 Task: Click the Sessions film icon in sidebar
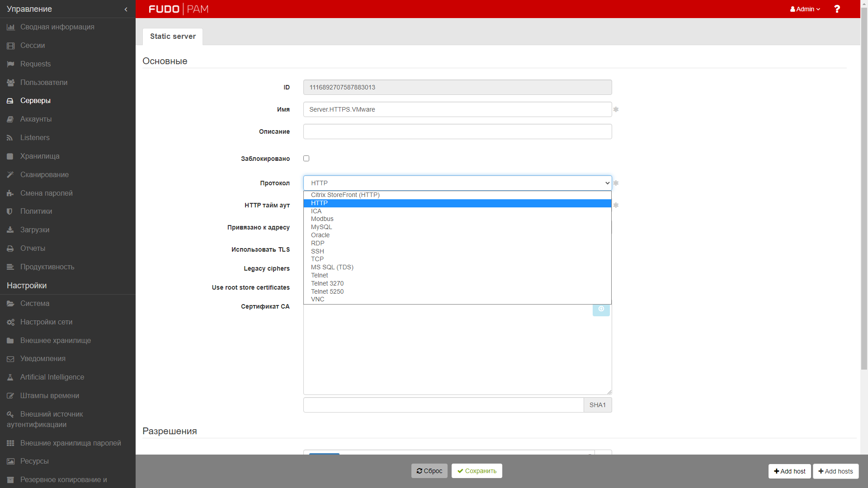[10, 46]
